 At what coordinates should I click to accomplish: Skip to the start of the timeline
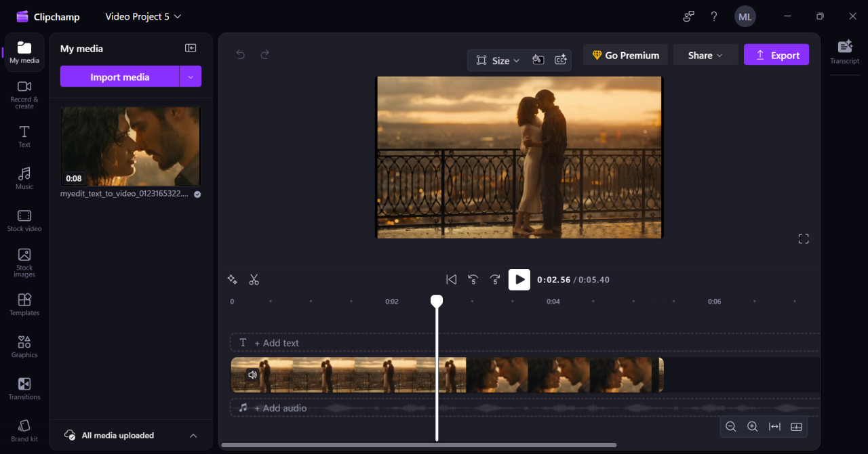[x=451, y=279]
